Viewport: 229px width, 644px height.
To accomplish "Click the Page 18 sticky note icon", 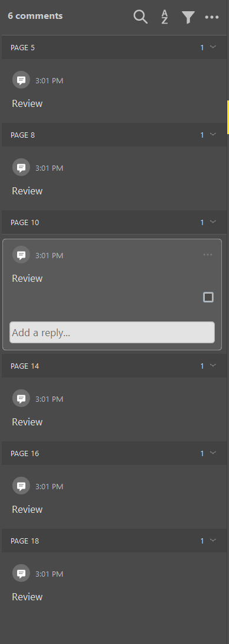I will [x=21, y=573].
